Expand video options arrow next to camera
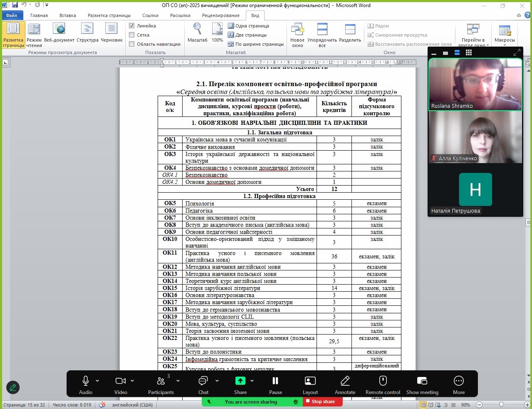Image resolution: width=532 pixels, height=409 pixels. (132, 381)
